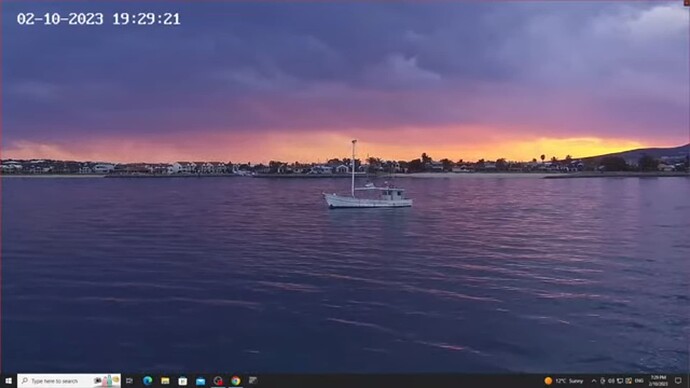Click the 'Type here to search' box
The width and height of the screenshot is (690, 388).
tap(69, 381)
